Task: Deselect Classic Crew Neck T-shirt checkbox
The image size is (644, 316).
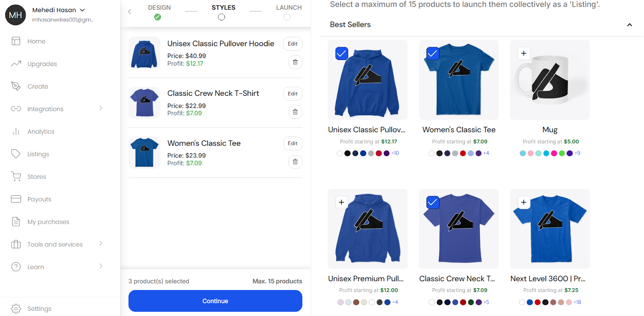Action: [433, 202]
